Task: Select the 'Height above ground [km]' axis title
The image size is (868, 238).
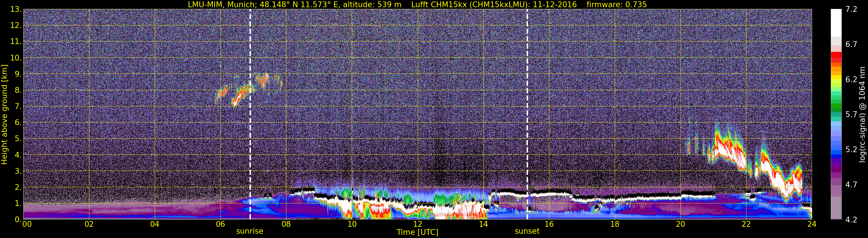Action: 4,114
